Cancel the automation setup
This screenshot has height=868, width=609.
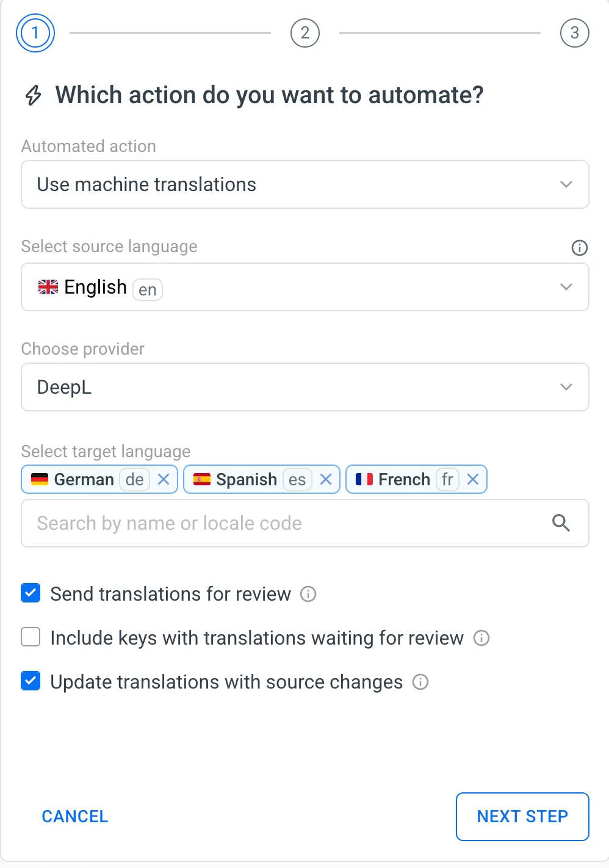[75, 816]
